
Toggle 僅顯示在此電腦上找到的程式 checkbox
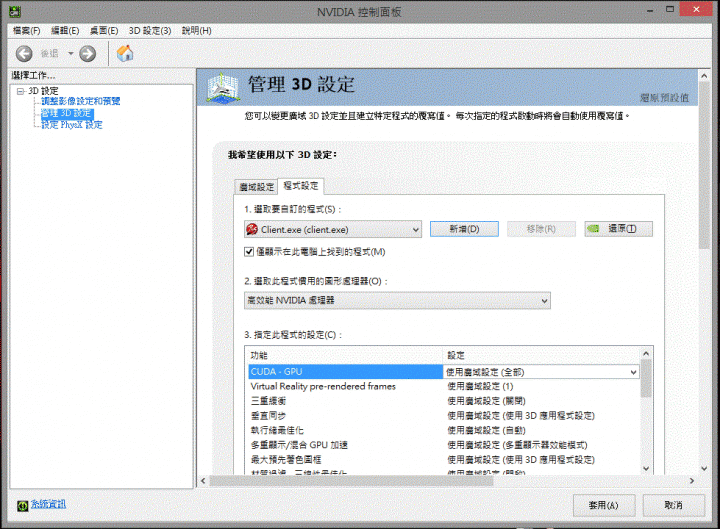(x=249, y=252)
